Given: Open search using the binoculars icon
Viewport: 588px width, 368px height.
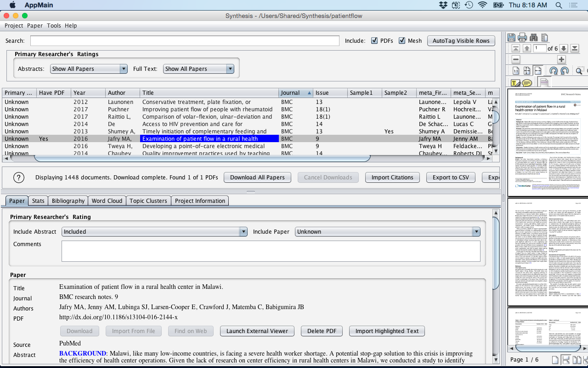Looking at the screenshot, I should (x=533, y=38).
